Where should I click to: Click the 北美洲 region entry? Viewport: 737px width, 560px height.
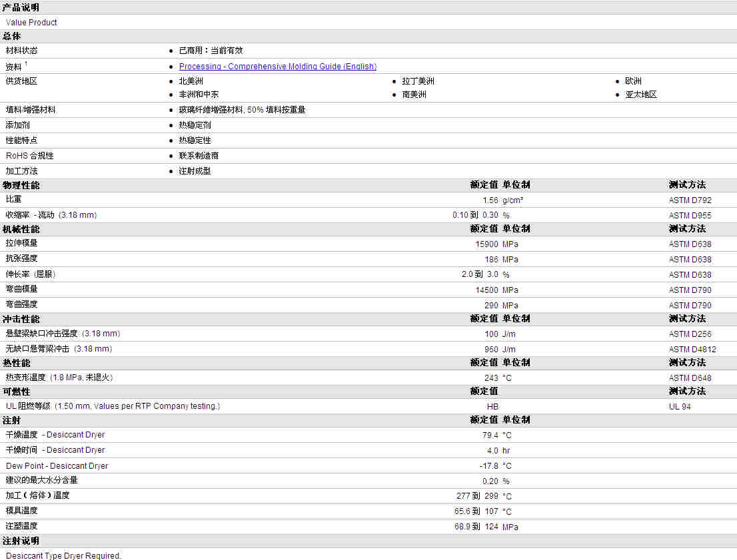tap(191, 81)
